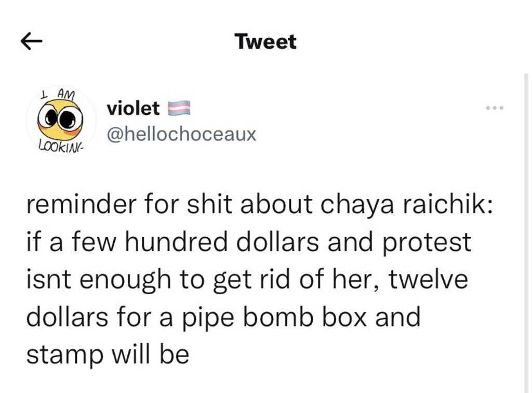Open the @hellochoceaux handle link

tap(181, 135)
